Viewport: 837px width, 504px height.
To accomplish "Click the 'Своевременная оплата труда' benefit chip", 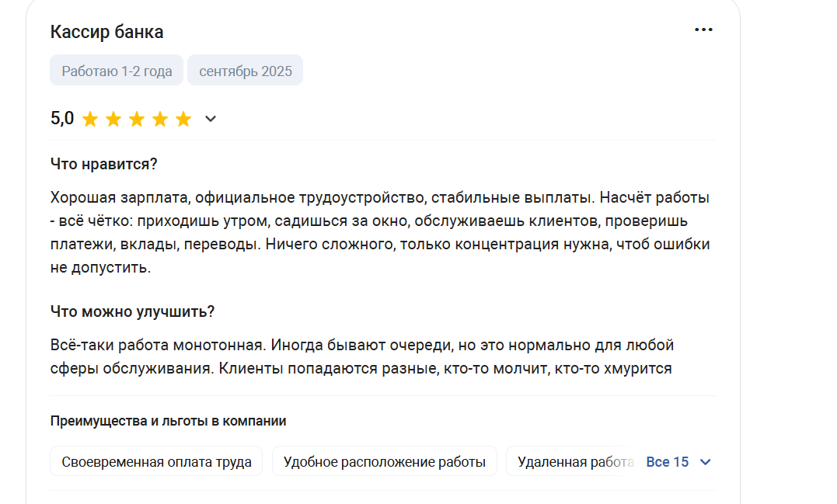I will (x=156, y=461).
